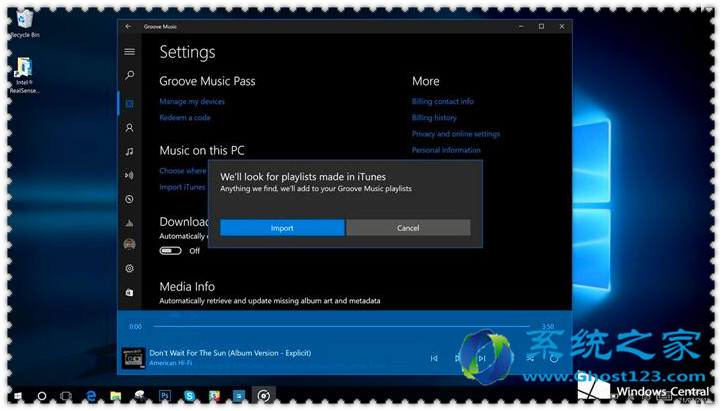
Task: Open Now Playing (speaker icon) in the sidebar
Action: [129, 175]
